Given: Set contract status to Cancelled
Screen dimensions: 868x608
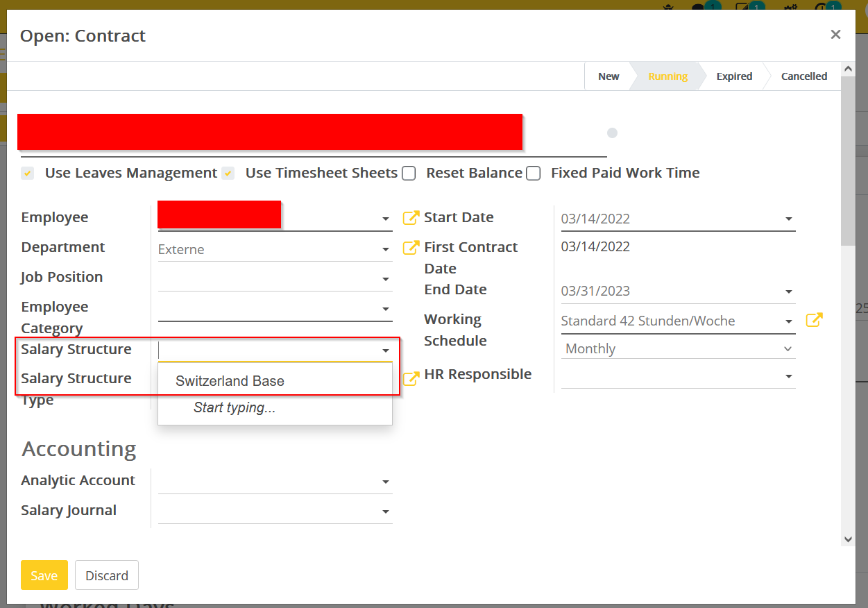Looking at the screenshot, I should pyautogui.click(x=803, y=76).
